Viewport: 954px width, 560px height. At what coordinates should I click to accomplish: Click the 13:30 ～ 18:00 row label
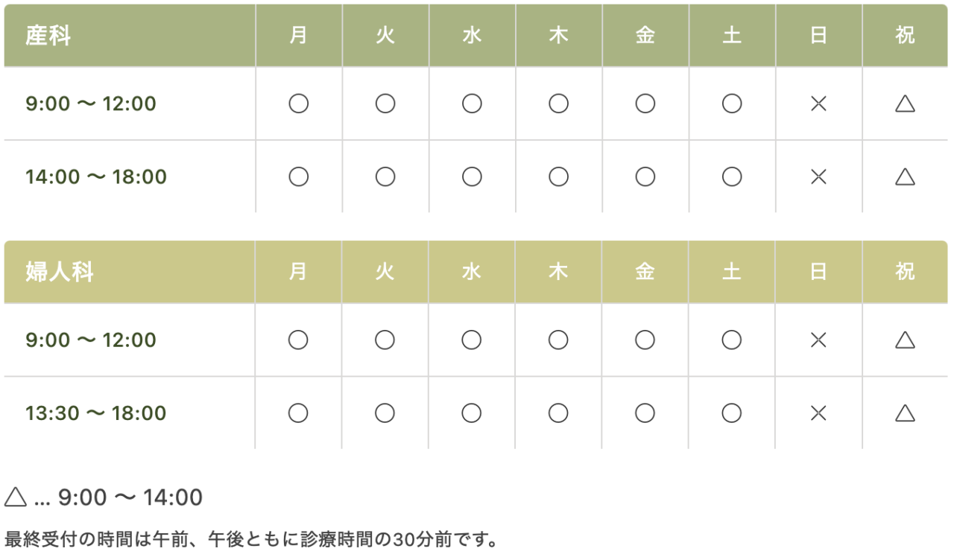(x=96, y=413)
